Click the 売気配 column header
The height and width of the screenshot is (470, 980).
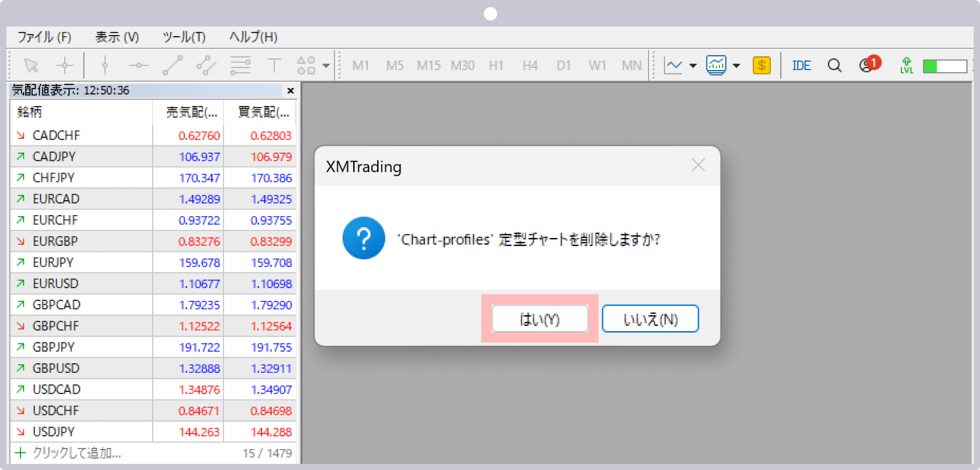click(189, 112)
